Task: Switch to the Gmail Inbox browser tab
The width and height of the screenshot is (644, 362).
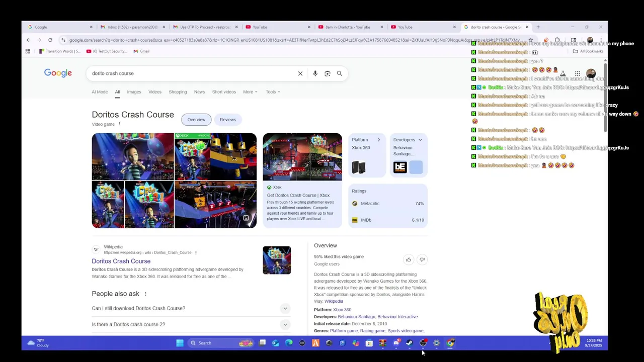Action: tap(132, 27)
